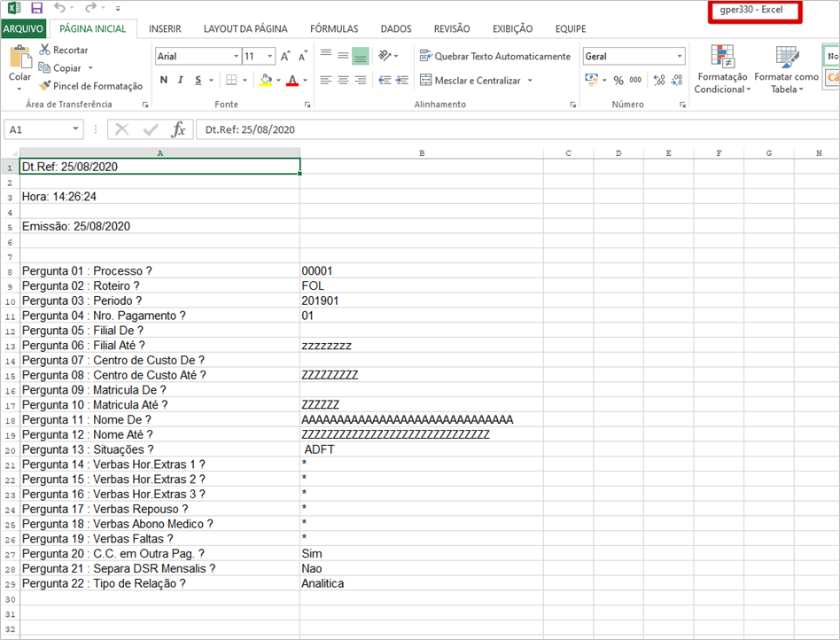Apply yellow fill color bucket

(x=266, y=81)
